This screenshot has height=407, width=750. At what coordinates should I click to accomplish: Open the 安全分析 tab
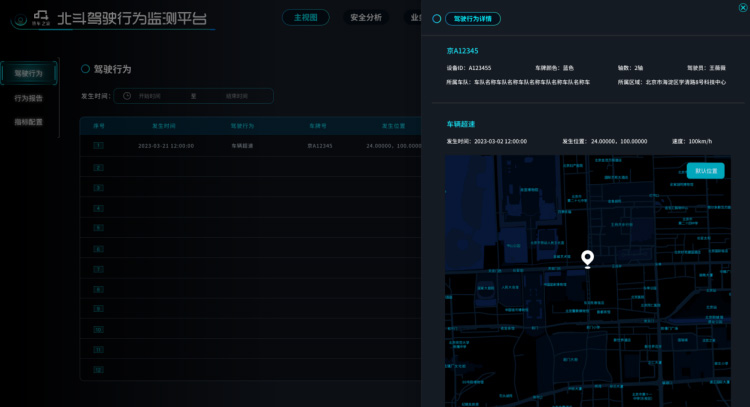(x=366, y=17)
